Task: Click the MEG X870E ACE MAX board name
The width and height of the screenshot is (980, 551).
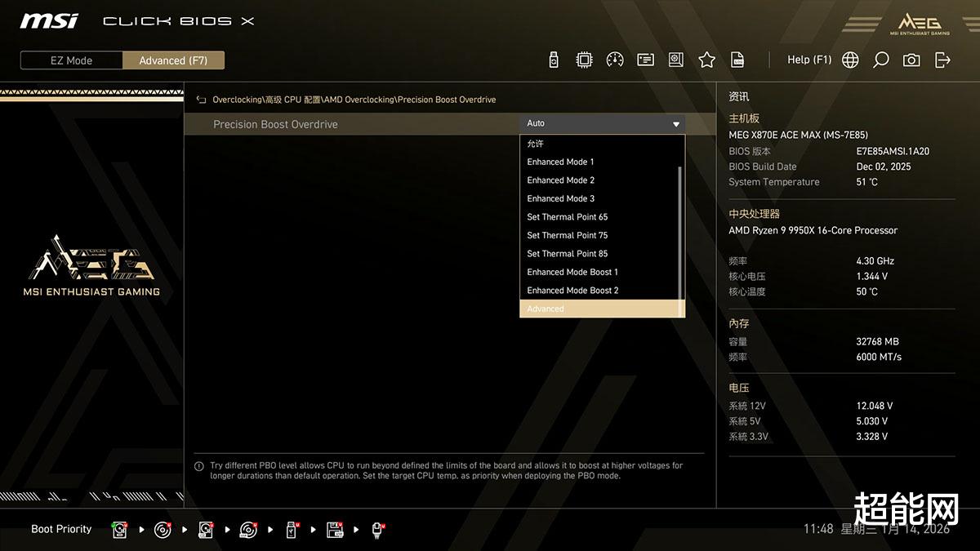Action: [798, 135]
